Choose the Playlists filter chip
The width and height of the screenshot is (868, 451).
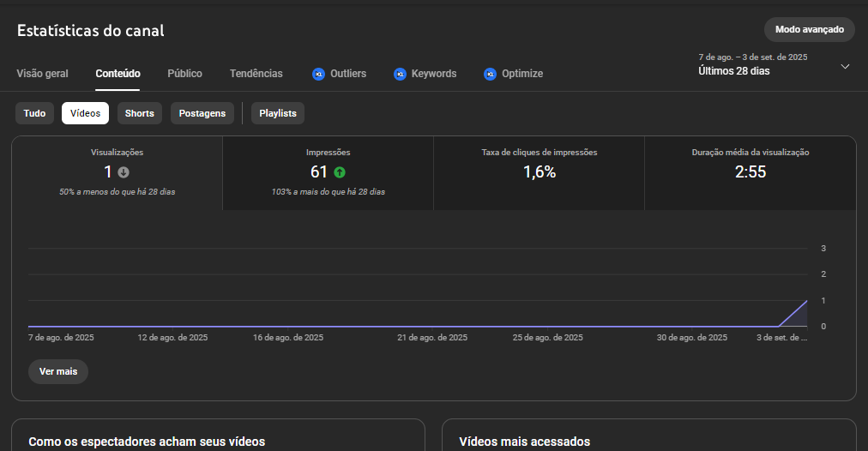coord(278,113)
